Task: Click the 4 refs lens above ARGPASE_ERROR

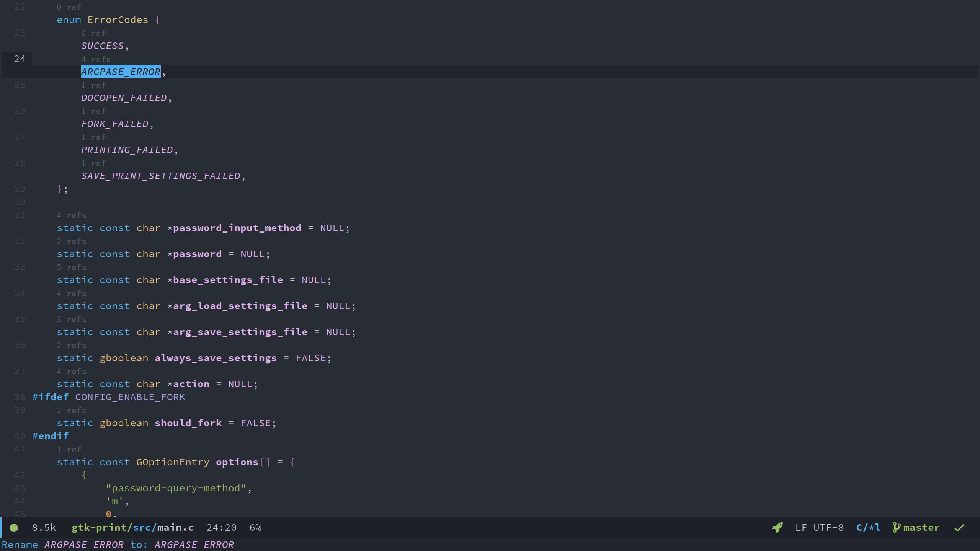Action: click(96, 59)
